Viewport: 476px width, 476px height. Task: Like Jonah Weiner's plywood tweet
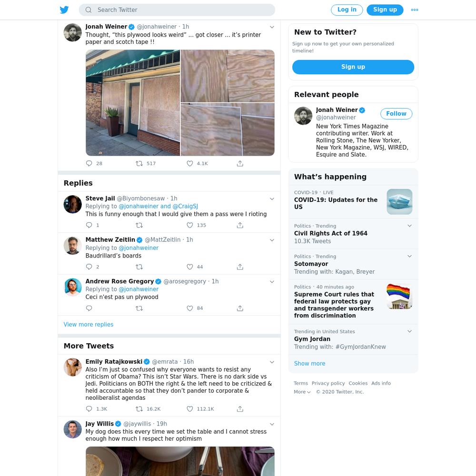tap(190, 163)
